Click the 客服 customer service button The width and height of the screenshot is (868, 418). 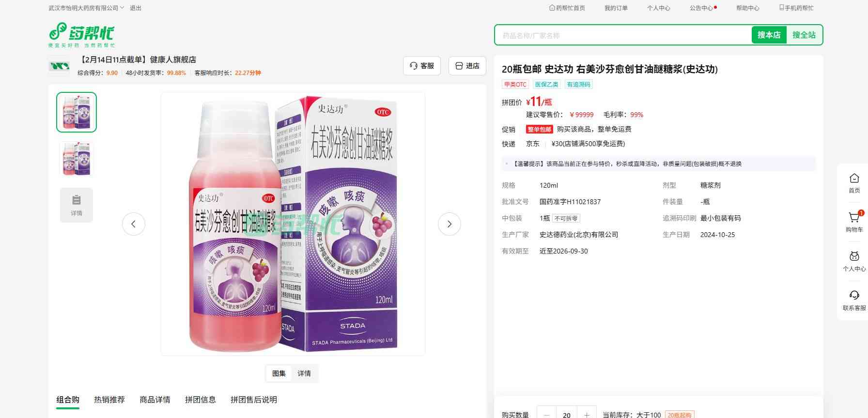422,66
